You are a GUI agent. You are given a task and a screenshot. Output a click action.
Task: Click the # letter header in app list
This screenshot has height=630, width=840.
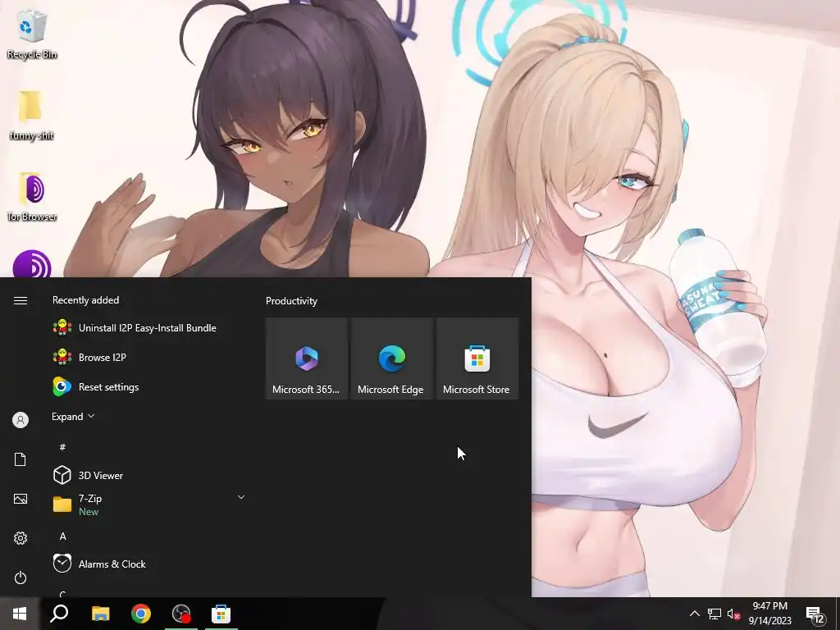pos(62,447)
